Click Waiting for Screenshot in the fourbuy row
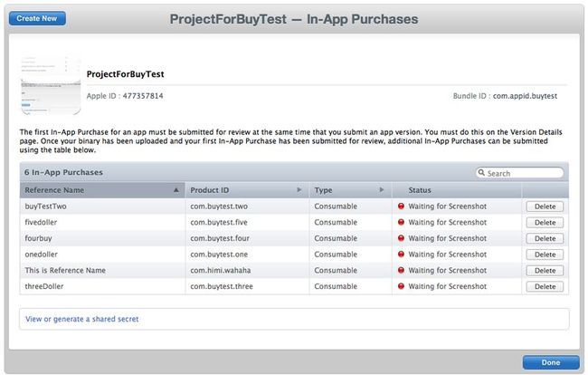 pos(448,238)
